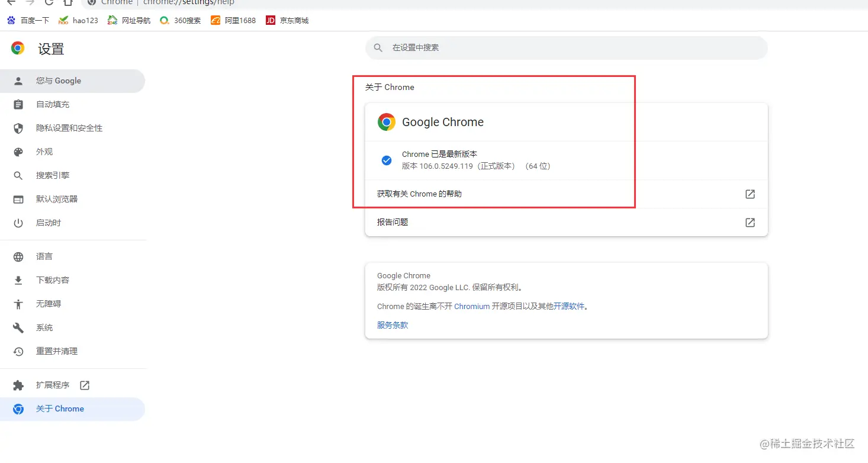Open the Chromium project link
This screenshot has height=463, width=868.
pyautogui.click(x=472, y=306)
